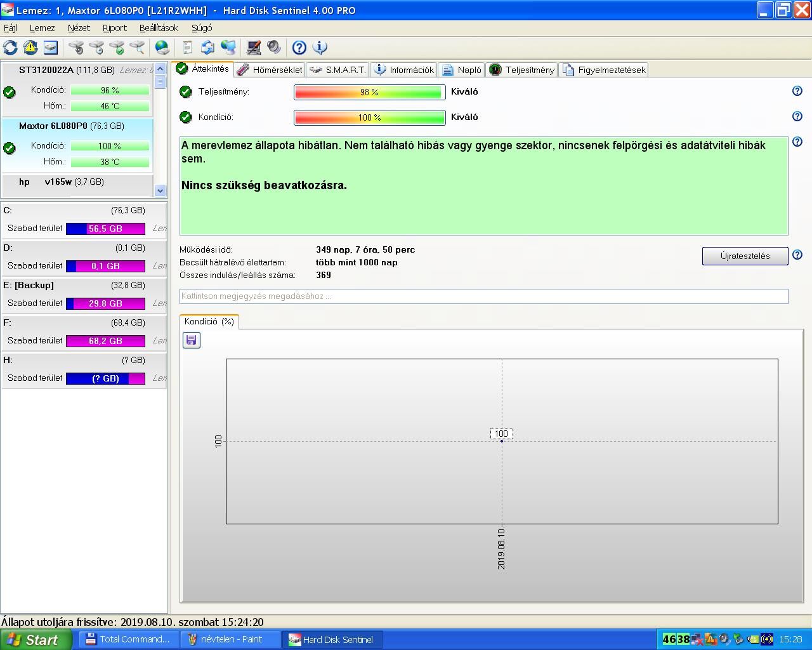Click the comment field 'Kattintson megjegyzés megadásához'
The image size is (812, 650).
pyautogui.click(x=483, y=296)
